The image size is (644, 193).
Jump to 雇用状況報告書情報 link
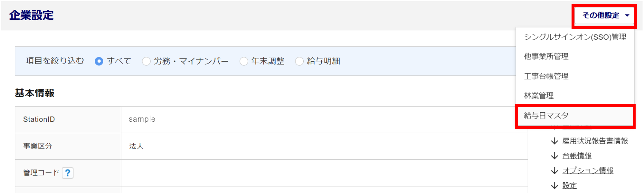click(x=595, y=141)
